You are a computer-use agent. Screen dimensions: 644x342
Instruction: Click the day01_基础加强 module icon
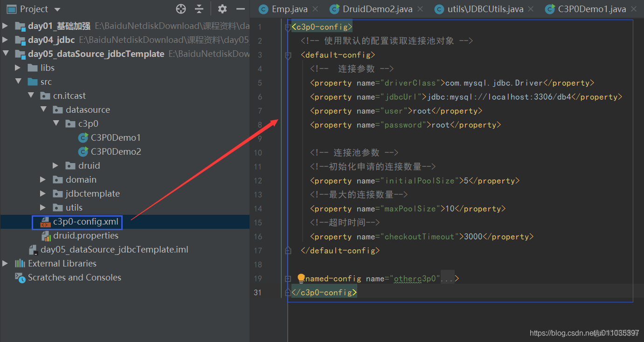point(20,26)
